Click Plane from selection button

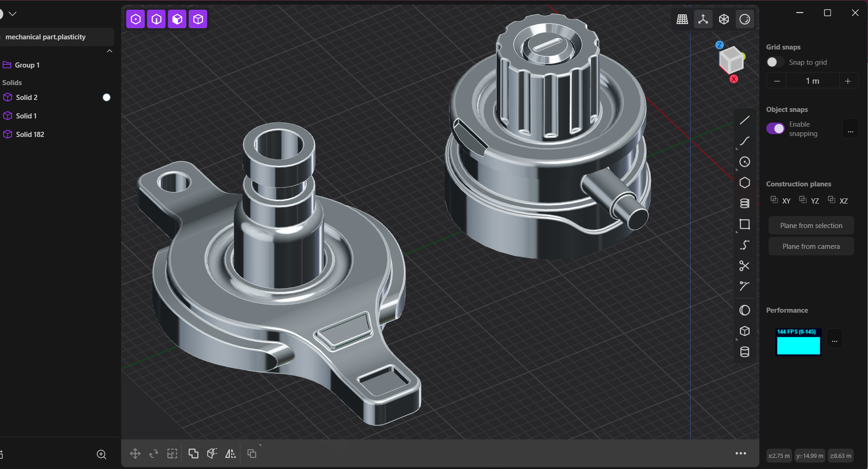[810, 225]
